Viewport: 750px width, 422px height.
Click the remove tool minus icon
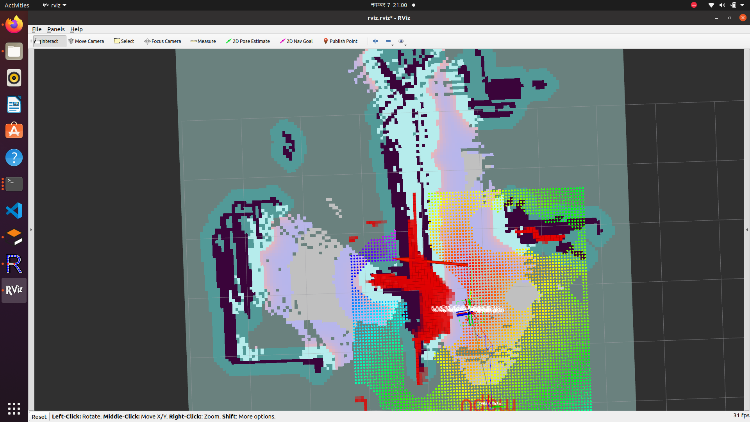pyautogui.click(x=387, y=41)
